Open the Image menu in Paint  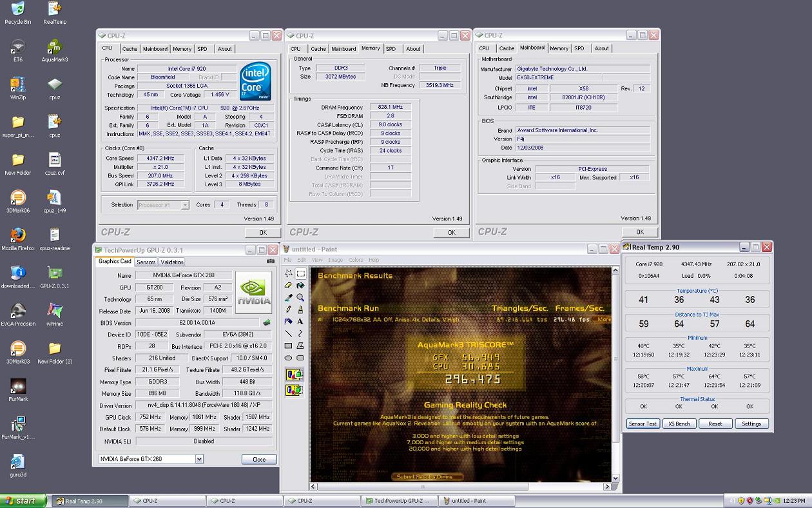(x=336, y=260)
